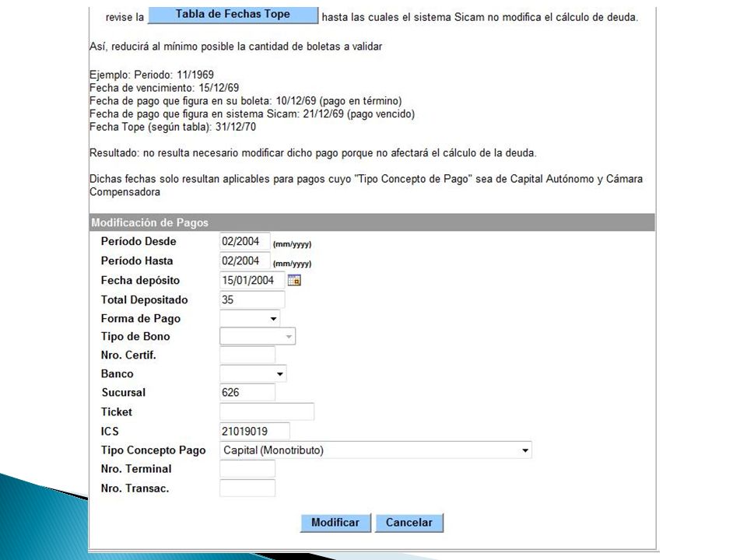Click the Modificar button
The width and height of the screenshot is (747, 560).
click(335, 523)
